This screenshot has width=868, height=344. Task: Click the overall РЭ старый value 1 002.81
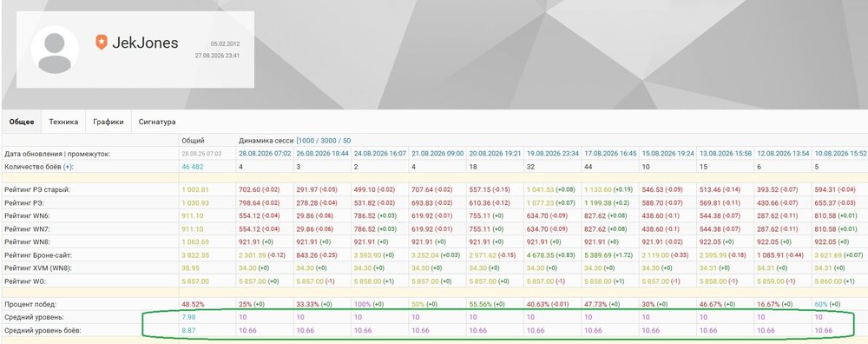[x=195, y=190]
